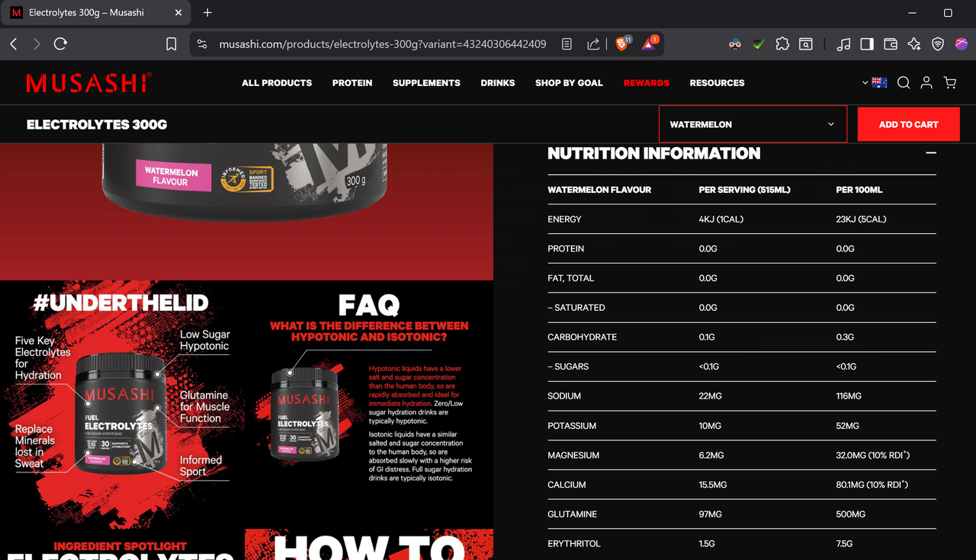
Task: Bookmark this page
Action: coord(172,44)
